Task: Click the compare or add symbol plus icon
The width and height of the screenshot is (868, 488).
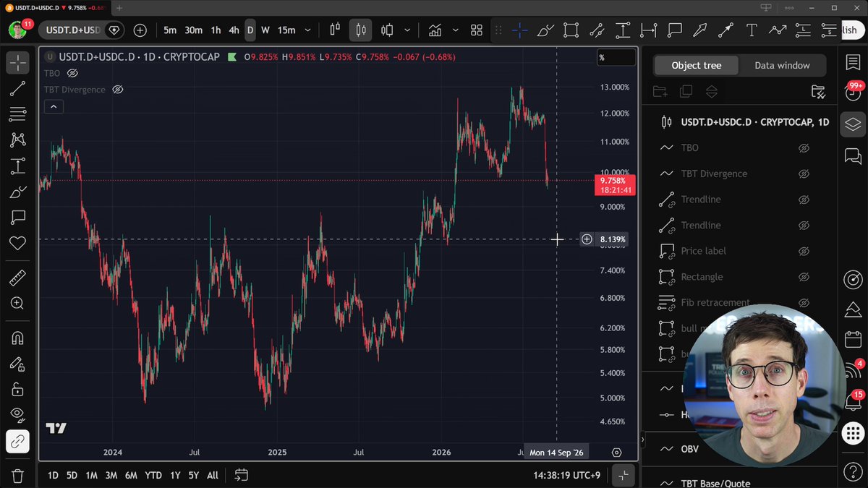Action: click(140, 30)
